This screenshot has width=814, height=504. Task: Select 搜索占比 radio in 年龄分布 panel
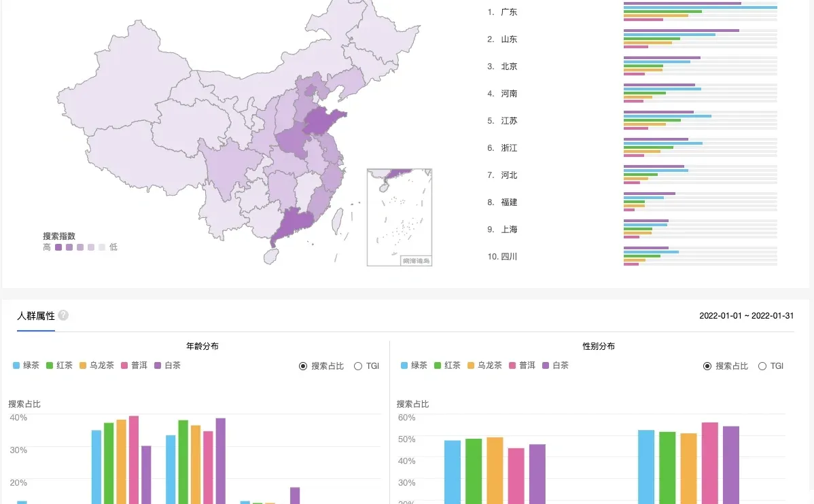303,366
